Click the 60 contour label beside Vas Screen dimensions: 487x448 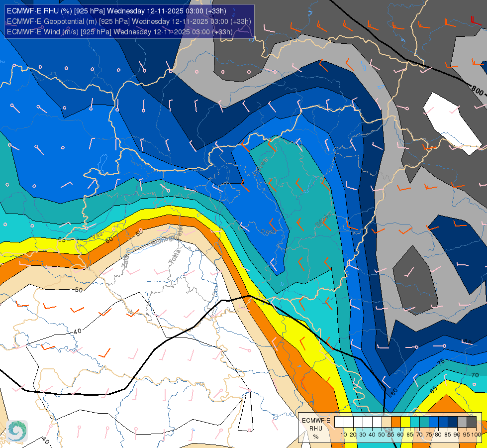pos(109,240)
